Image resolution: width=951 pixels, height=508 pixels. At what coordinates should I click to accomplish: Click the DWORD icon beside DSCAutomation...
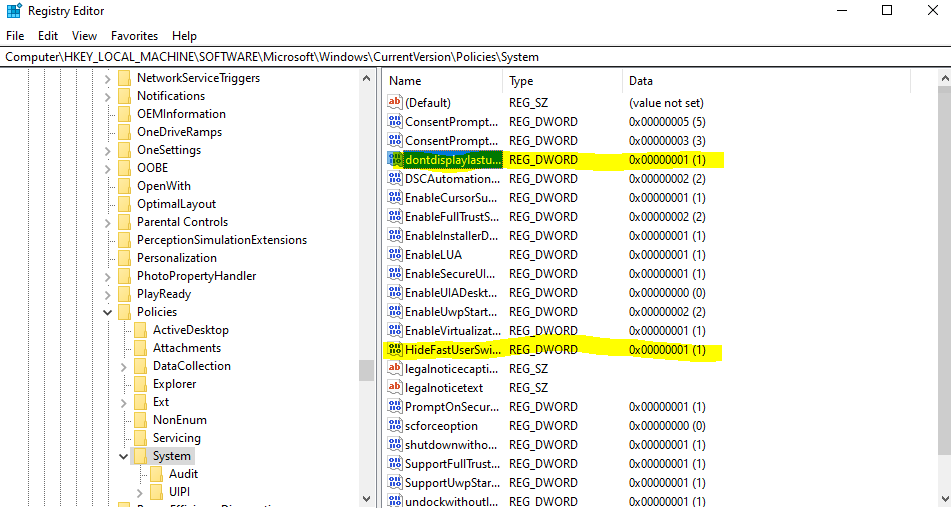395,178
